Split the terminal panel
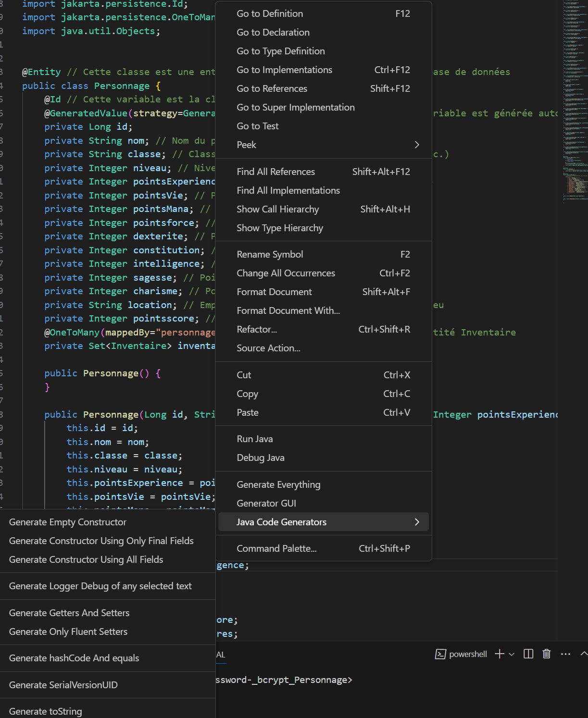588x718 pixels. pos(528,654)
